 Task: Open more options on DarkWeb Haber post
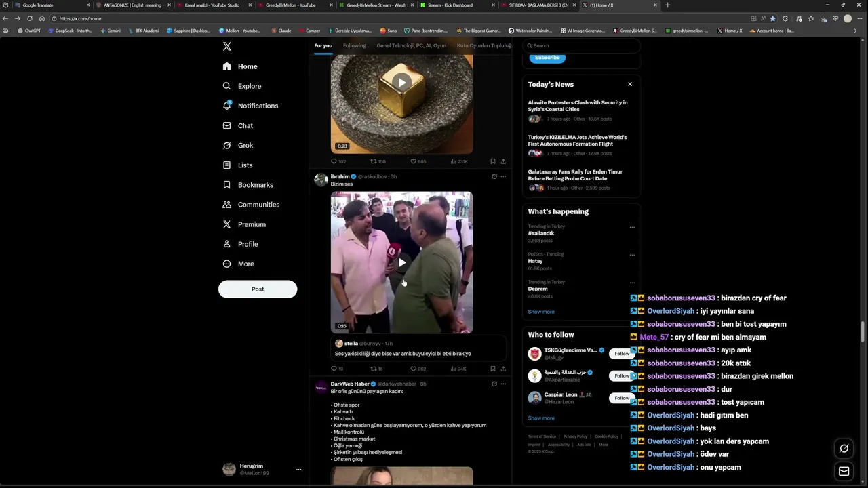503,384
